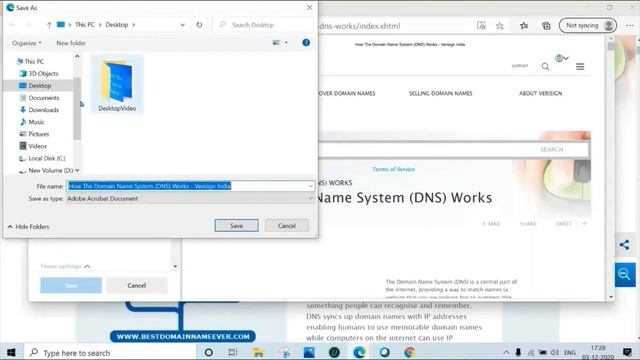Open Google Chrome from taskbar

[x=410, y=352]
